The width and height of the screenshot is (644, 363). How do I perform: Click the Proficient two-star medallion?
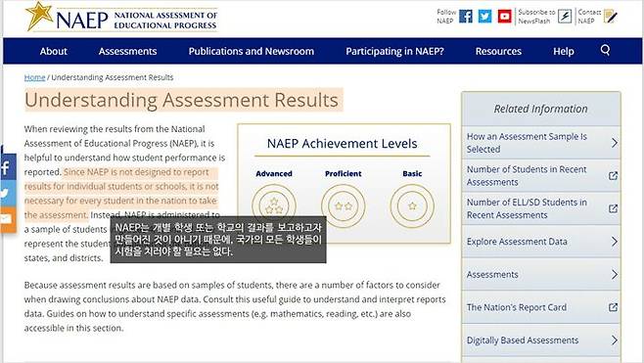344,206
